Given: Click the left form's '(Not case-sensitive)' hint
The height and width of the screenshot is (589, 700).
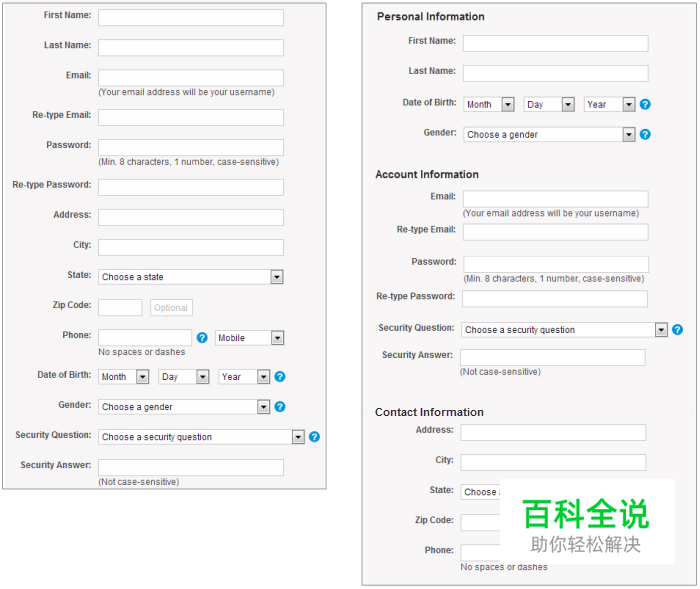Looking at the screenshot, I should [139, 482].
